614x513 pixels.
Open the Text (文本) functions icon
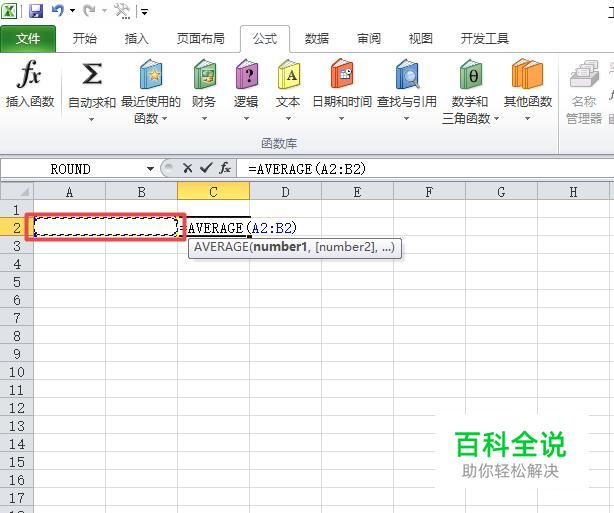click(x=289, y=74)
